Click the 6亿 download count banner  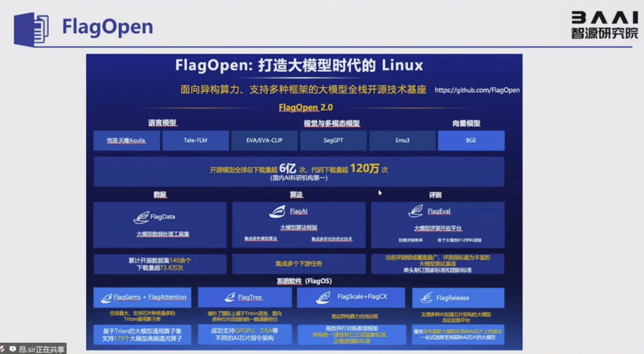pyautogui.click(x=298, y=172)
